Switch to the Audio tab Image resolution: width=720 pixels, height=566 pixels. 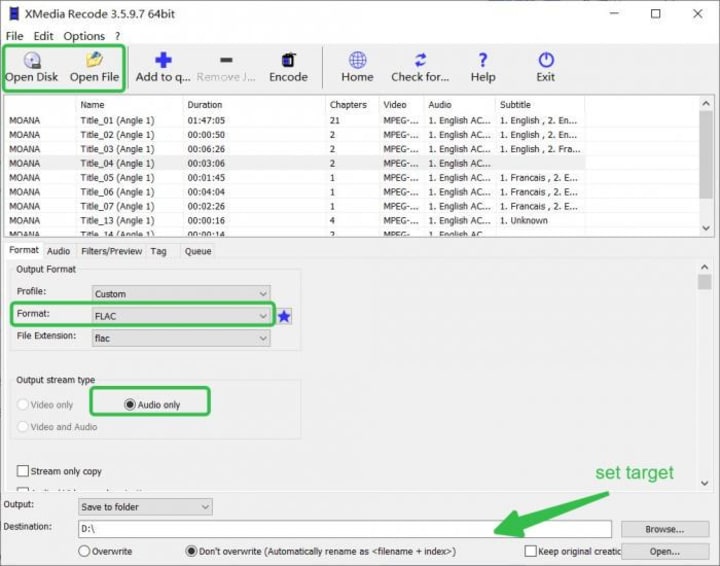[58, 251]
